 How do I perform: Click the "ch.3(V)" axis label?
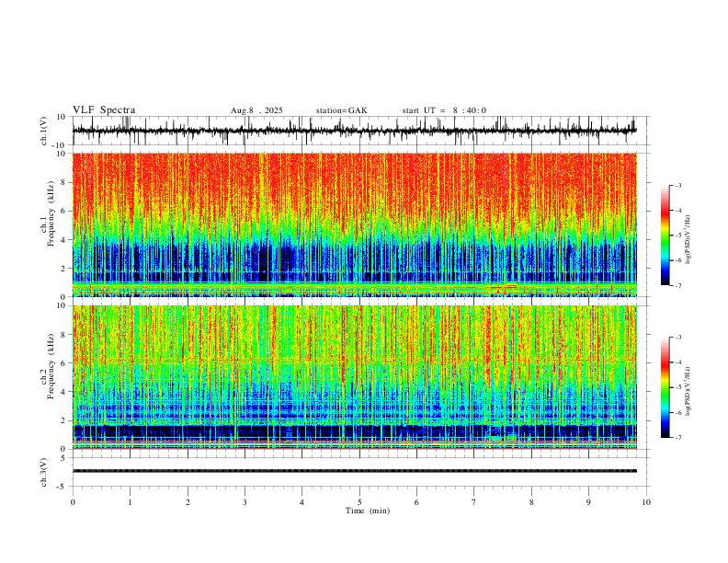(44, 472)
